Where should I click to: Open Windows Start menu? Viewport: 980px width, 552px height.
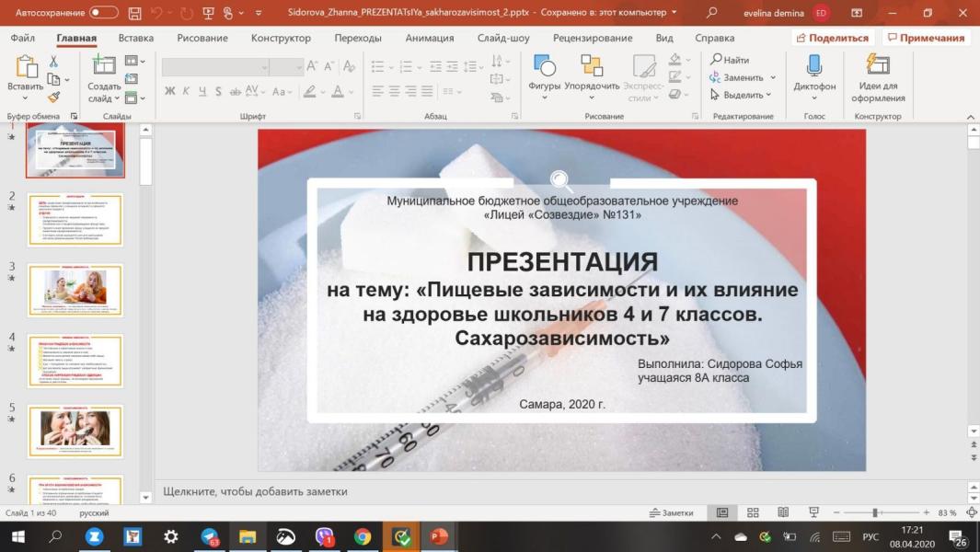[18, 536]
